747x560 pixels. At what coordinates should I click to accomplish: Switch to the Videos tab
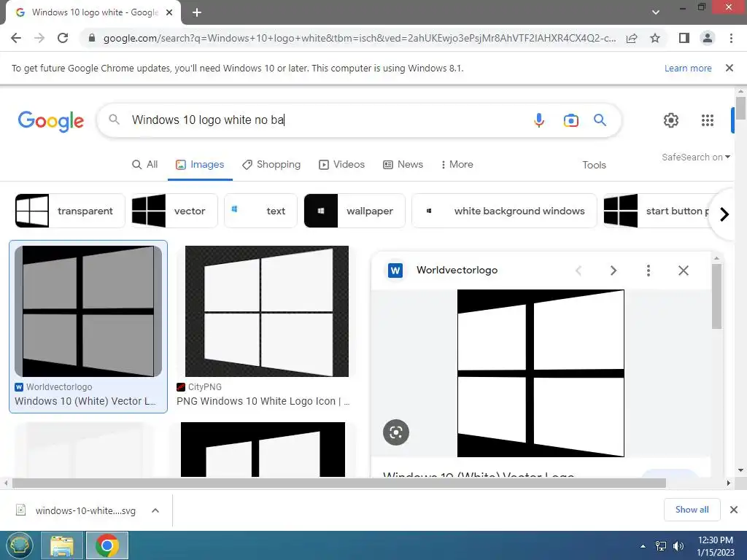click(x=341, y=164)
